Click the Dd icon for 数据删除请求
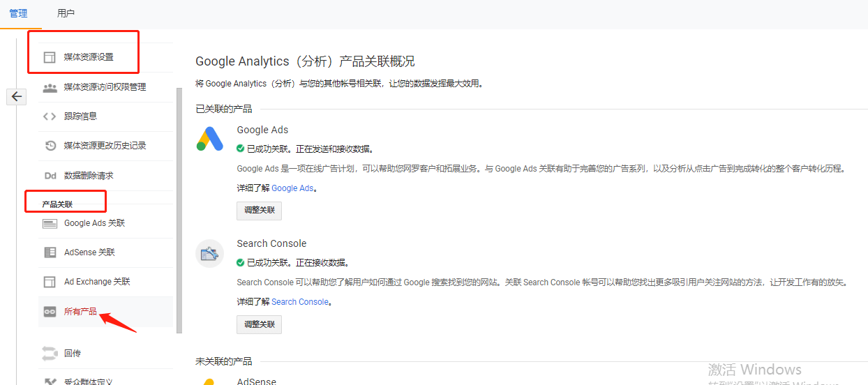This screenshot has width=868, height=385. (x=50, y=176)
